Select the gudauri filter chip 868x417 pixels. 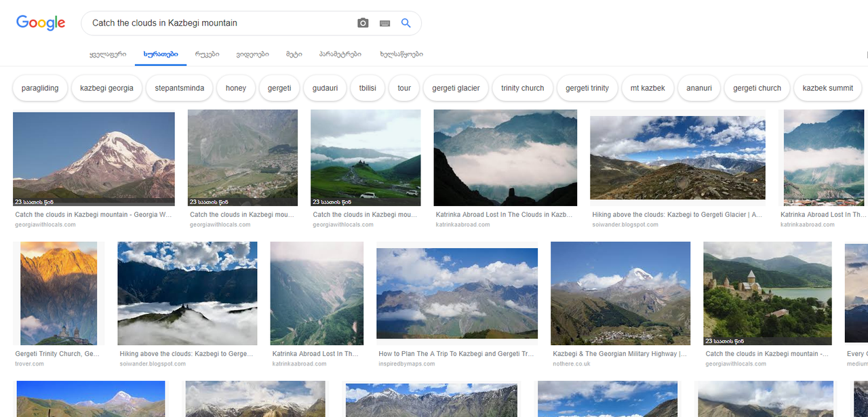[x=325, y=88]
